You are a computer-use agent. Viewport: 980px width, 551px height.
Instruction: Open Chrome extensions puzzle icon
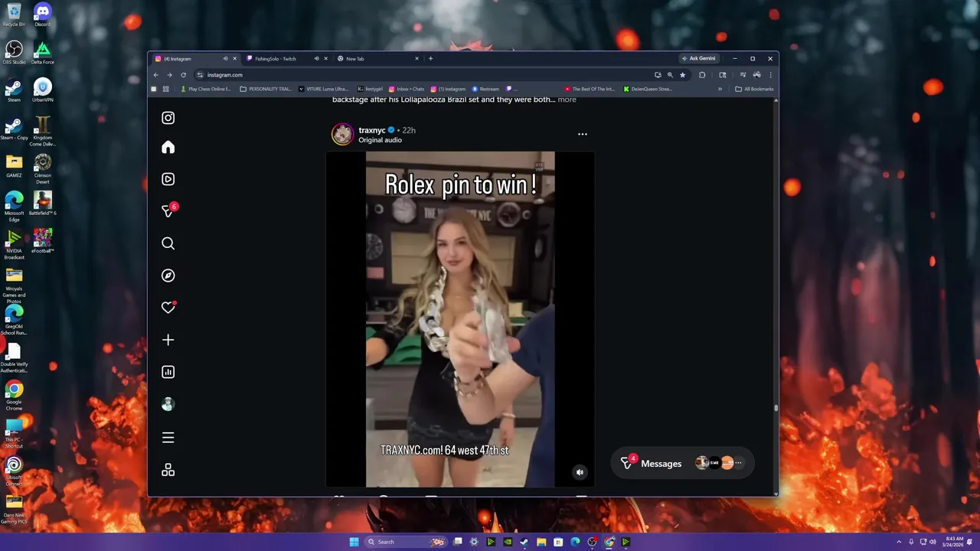tap(702, 75)
